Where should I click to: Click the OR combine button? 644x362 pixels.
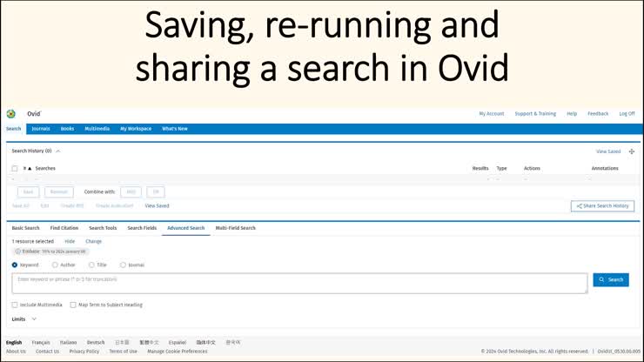(x=156, y=192)
